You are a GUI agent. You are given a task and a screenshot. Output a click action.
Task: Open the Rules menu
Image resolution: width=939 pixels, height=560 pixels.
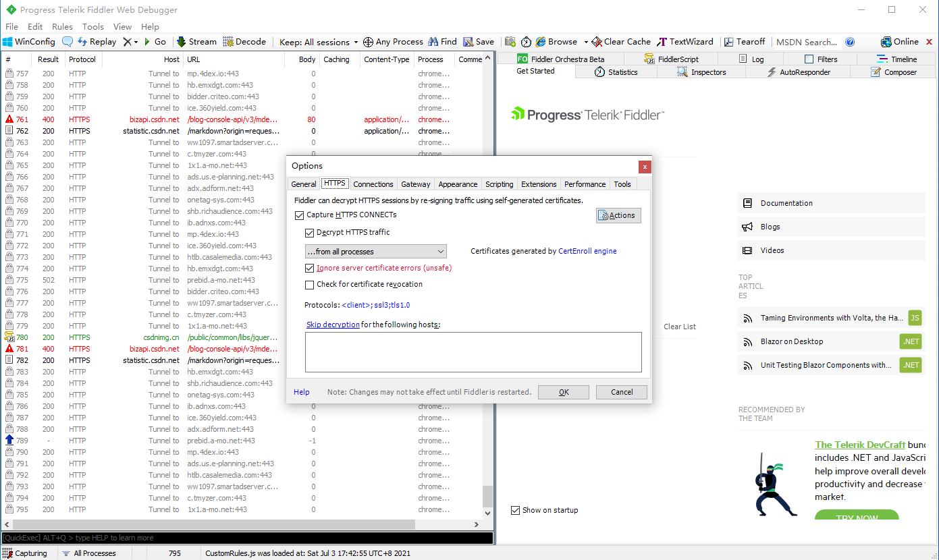pos(62,27)
